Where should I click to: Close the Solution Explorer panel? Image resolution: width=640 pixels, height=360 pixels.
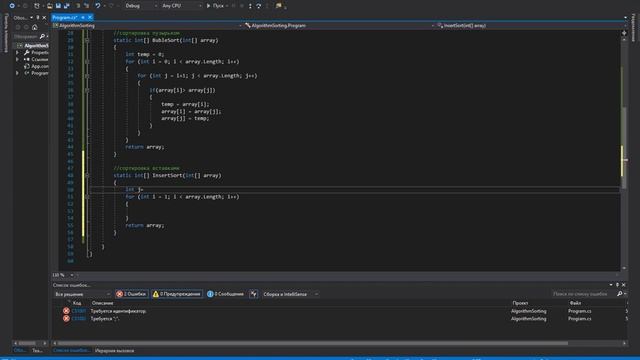coord(44,18)
